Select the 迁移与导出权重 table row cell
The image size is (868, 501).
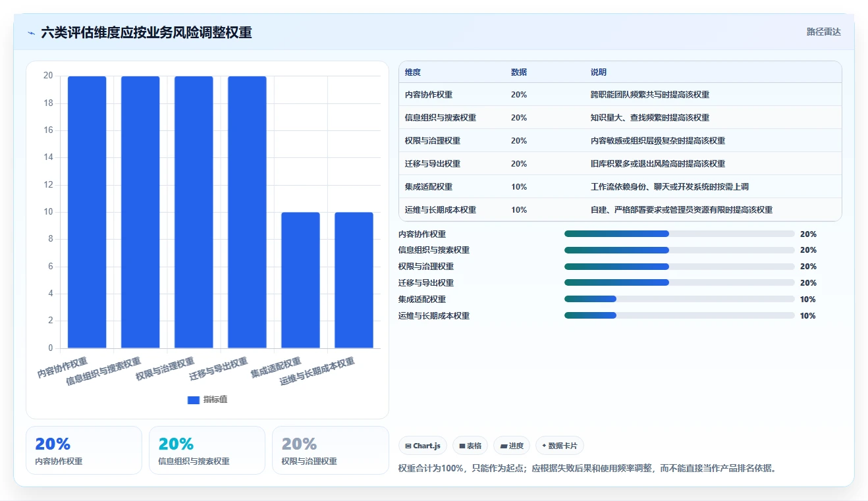click(433, 164)
